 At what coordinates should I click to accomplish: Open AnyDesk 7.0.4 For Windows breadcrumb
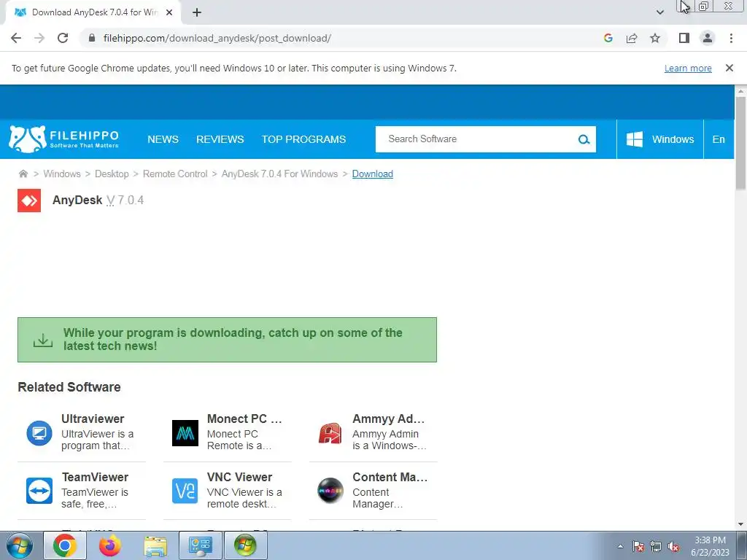click(279, 174)
